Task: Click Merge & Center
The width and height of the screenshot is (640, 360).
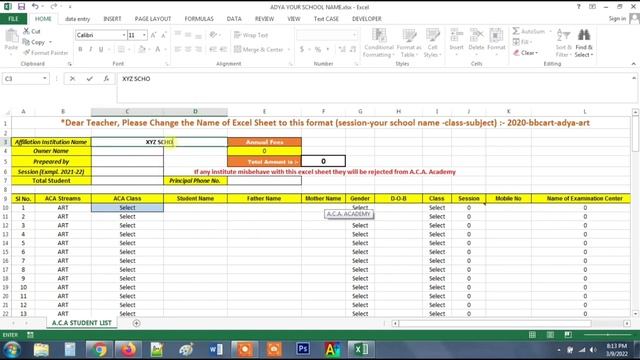Action: pos(258,49)
